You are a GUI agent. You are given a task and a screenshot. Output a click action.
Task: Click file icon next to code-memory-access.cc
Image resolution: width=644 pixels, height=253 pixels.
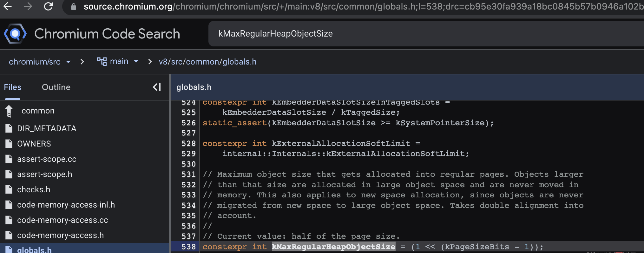pos(9,220)
